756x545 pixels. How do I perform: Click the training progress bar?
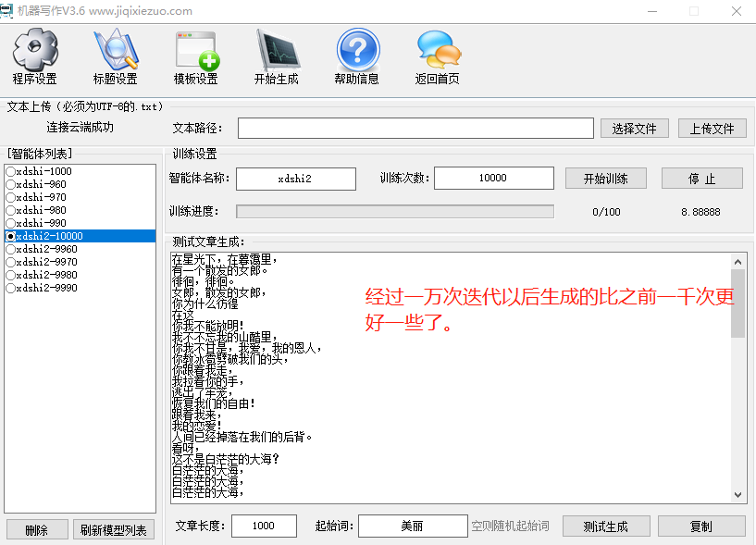click(x=395, y=212)
